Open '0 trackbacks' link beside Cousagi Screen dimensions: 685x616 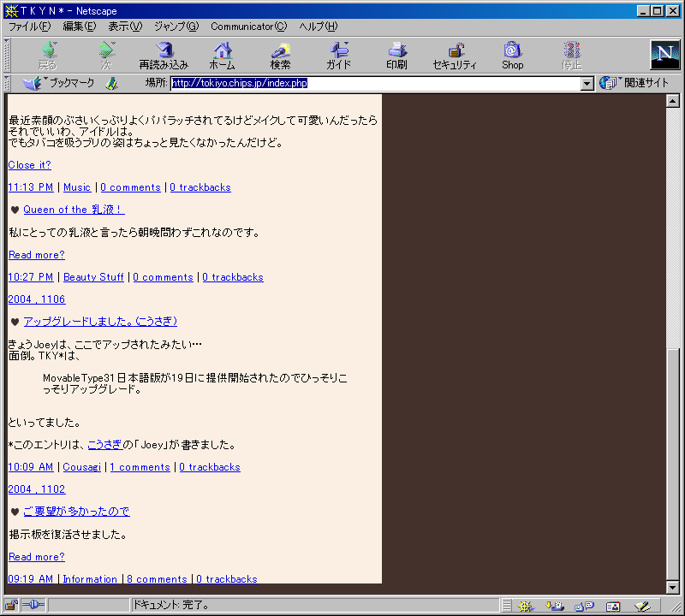pos(210,467)
